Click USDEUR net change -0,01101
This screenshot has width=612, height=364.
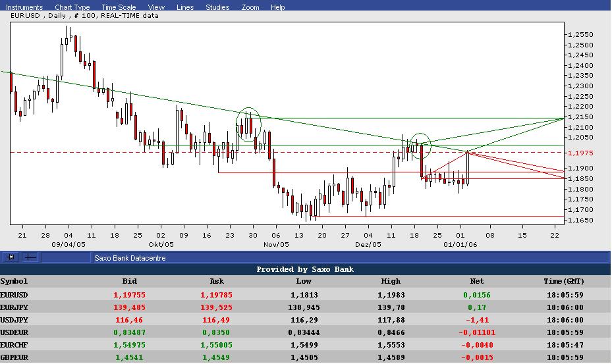(x=477, y=332)
